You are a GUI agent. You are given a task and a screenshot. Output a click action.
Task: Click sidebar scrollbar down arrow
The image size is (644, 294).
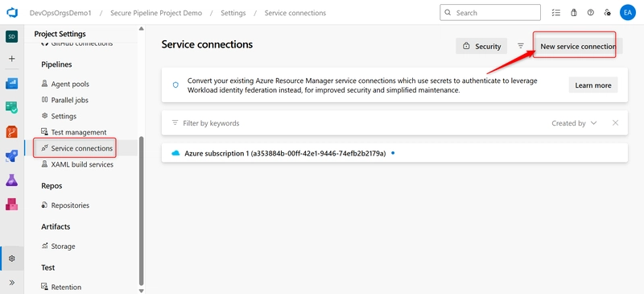point(142,291)
